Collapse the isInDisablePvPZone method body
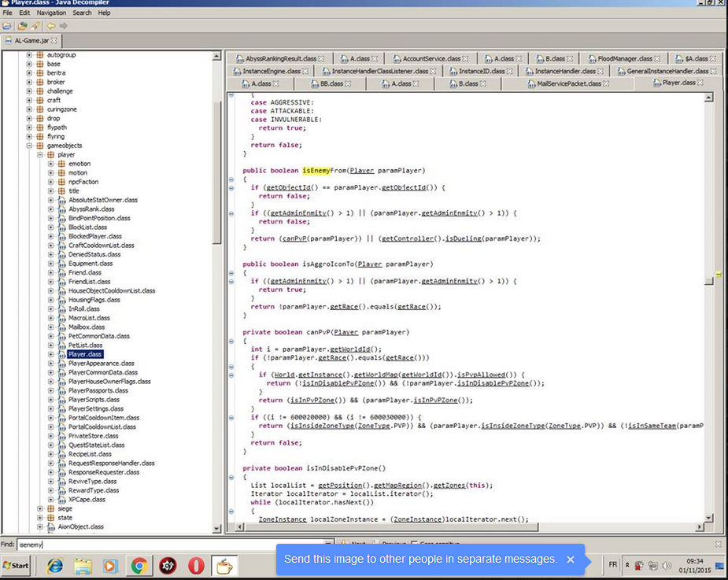The image size is (728, 580). tap(231, 477)
